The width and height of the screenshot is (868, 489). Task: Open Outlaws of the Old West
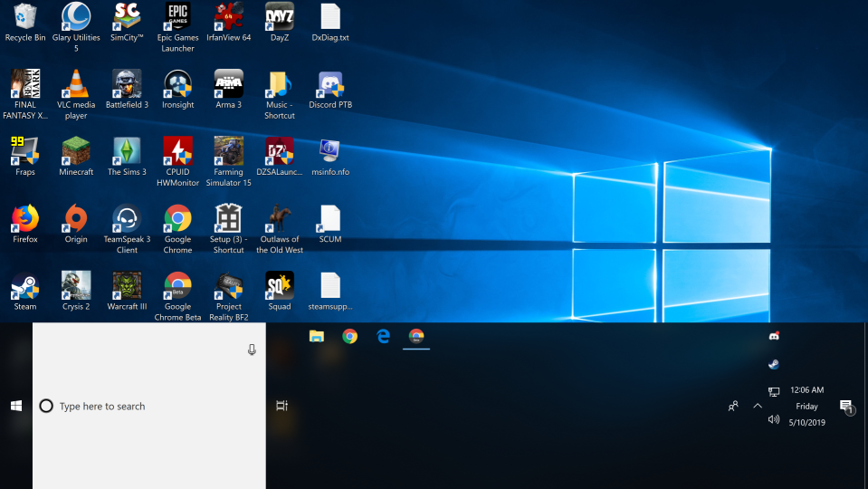pyautogui.click(x=280, y=229)
